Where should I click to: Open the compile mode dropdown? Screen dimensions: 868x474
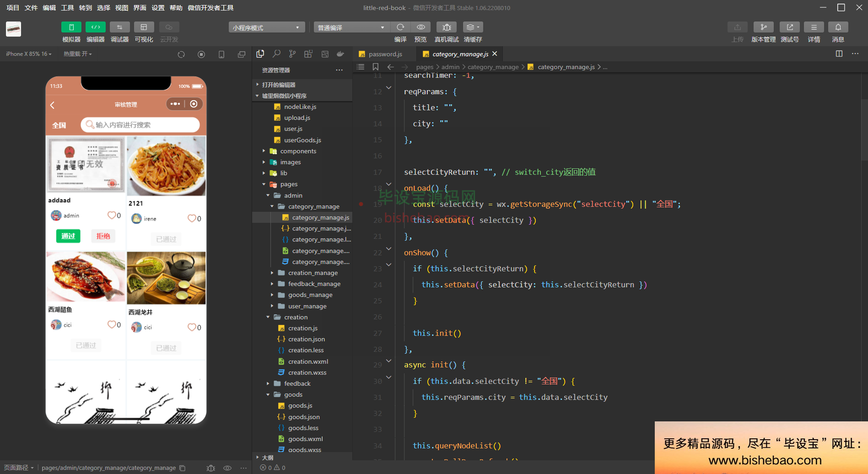pyautogui.click(x=351, y=27)
